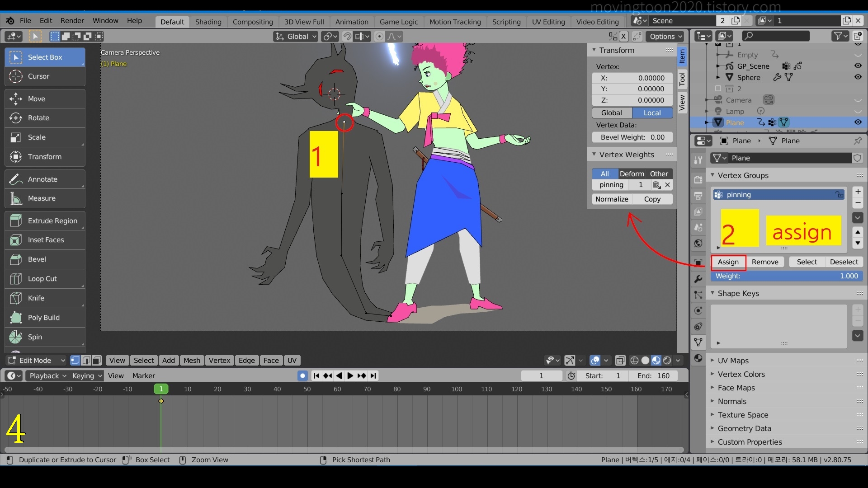Toggle visibility of Plane object
This screenshot has width=868, height=488.
point(858,122)
